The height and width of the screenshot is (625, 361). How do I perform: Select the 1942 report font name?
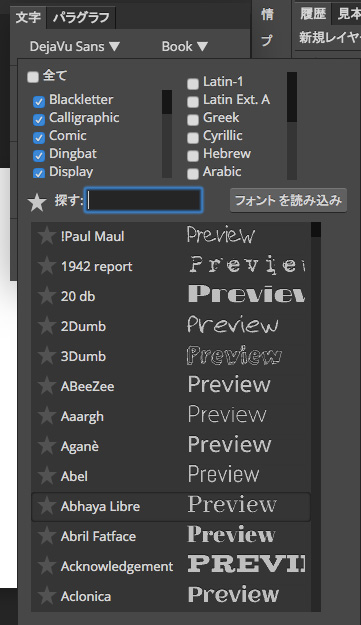coord(96,266)
